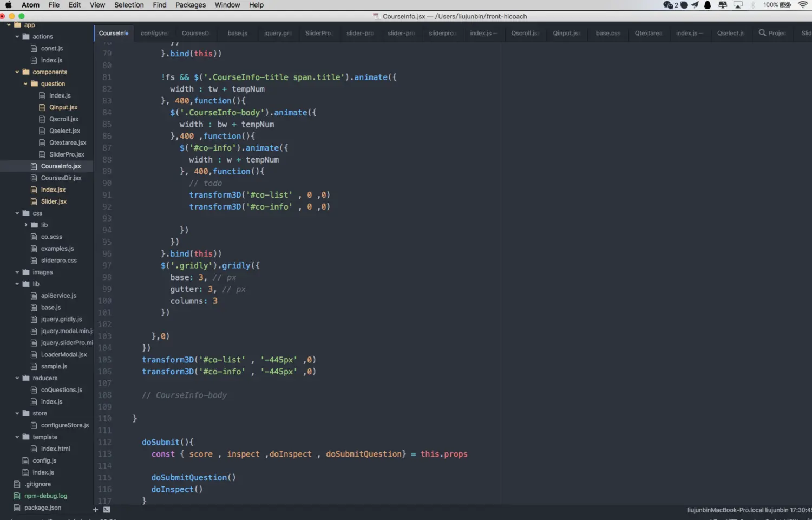Screen dimensions: 812x520
Task: Collapse the app root folder
Action: pos(9,25)
